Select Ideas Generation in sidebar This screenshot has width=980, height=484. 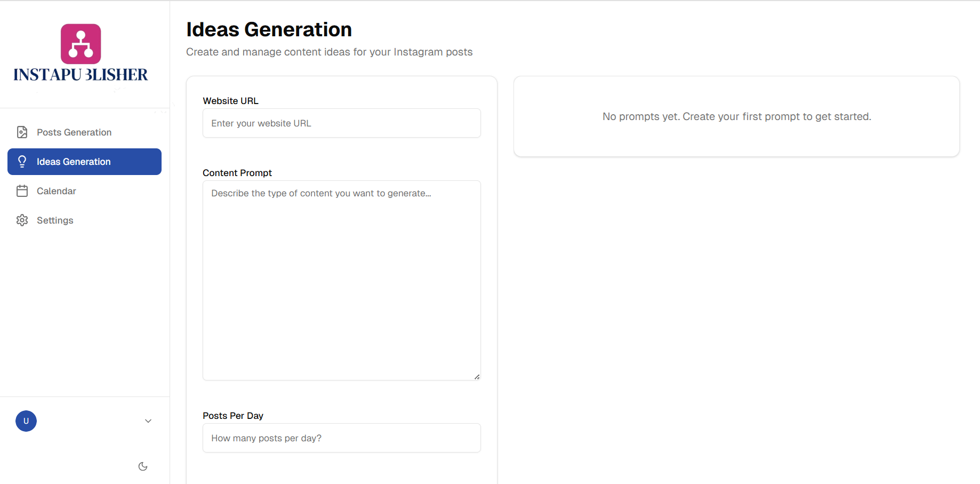coord(74,162)
